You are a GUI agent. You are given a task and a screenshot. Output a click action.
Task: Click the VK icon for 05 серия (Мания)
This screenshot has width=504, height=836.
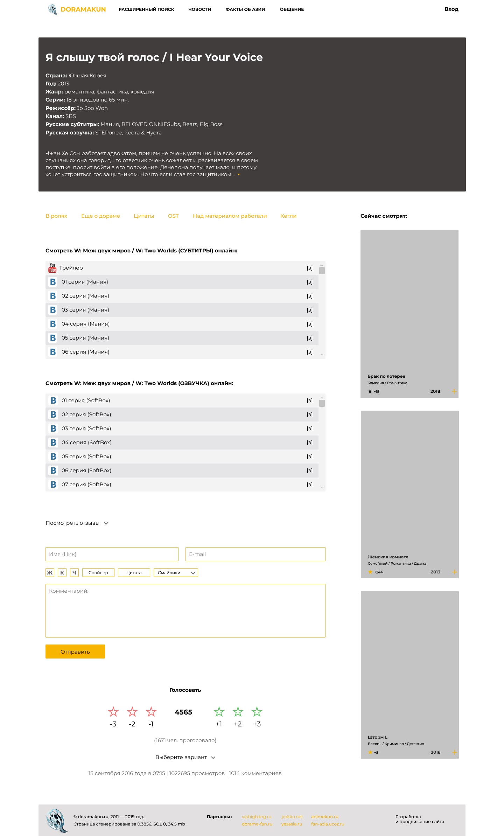tap(53, 338)
